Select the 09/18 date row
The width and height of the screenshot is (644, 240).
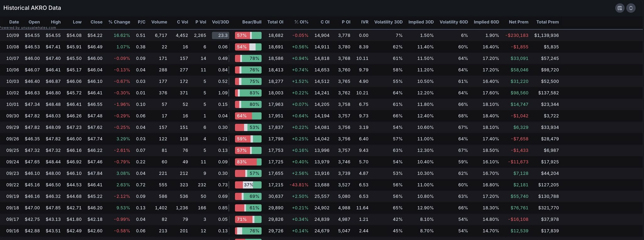(x=13, y=208)
